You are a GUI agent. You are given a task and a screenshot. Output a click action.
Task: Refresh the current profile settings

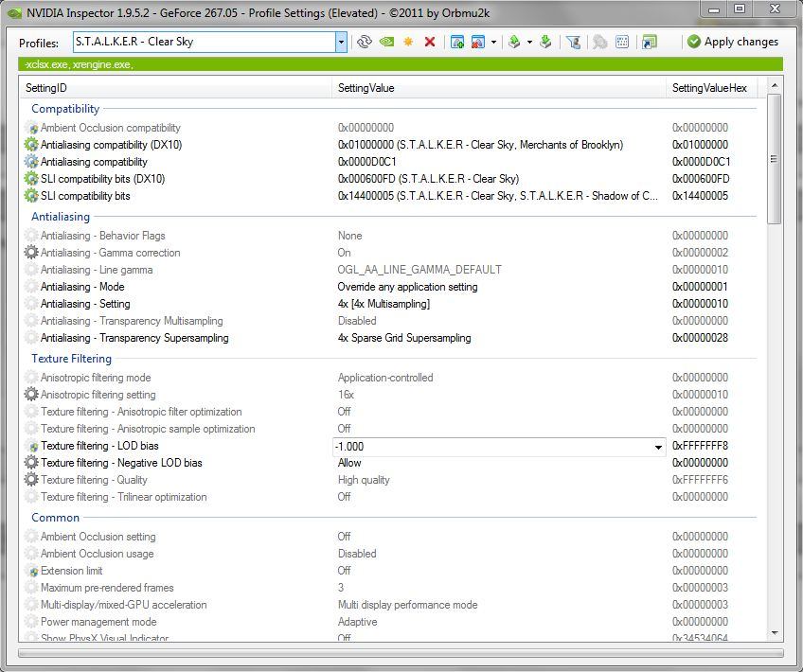click(x=365, y=42)
